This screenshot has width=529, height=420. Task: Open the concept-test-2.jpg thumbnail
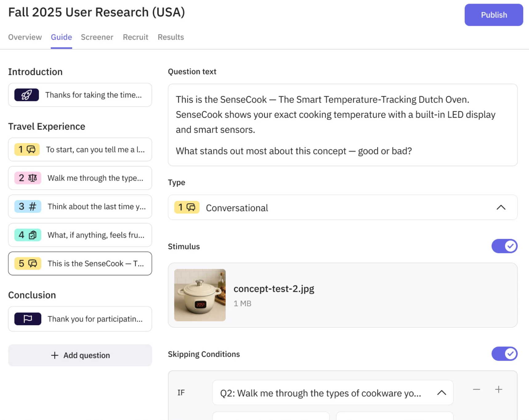pos(200,295)
